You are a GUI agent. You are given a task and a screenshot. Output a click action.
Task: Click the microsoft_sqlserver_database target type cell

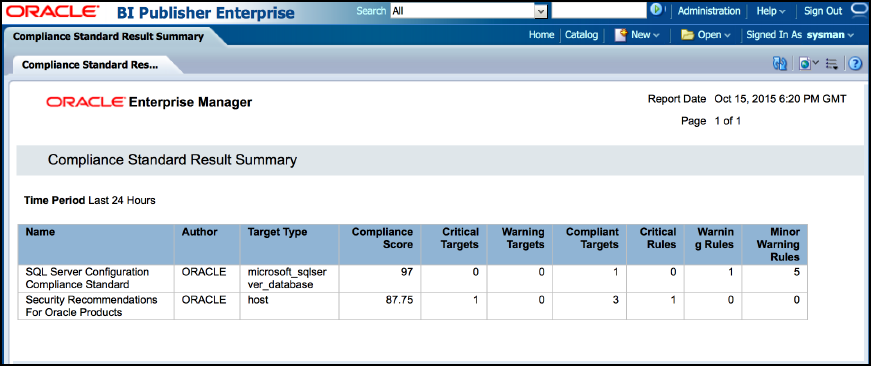tap(289, 278)
